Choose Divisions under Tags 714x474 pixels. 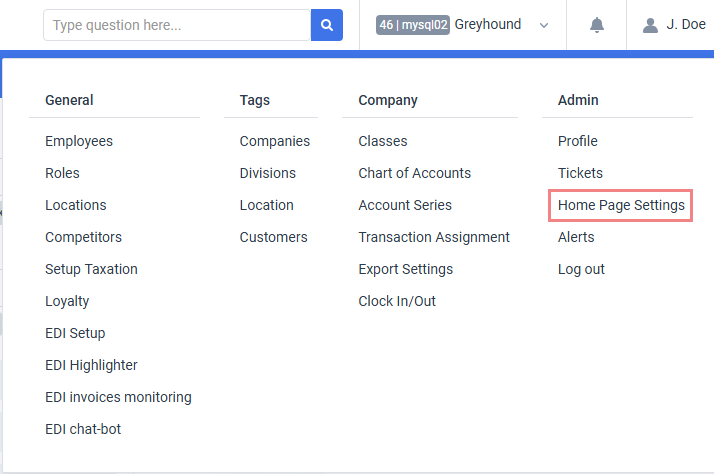click(x=268, y=173)
